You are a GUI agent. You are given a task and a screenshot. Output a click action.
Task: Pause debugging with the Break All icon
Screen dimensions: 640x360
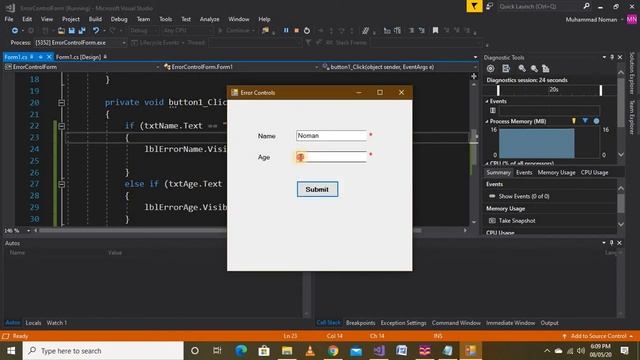(286, 31)
